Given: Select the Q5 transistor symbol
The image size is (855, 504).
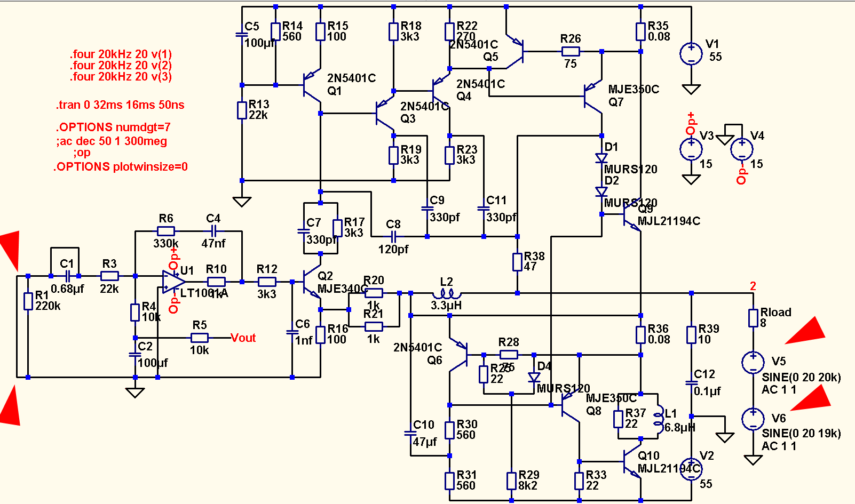Looking at the screenshot, I should 515,52.
